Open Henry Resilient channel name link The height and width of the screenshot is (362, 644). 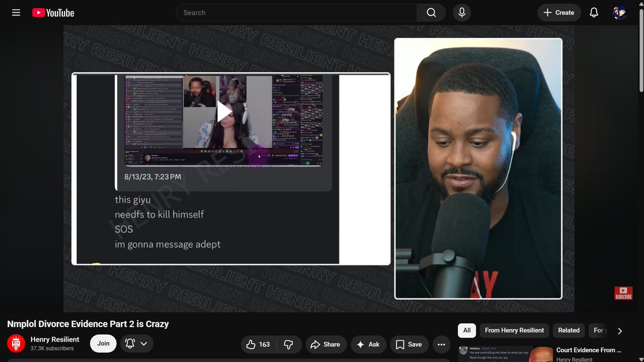pyautogui.click(x=55, y=339)
